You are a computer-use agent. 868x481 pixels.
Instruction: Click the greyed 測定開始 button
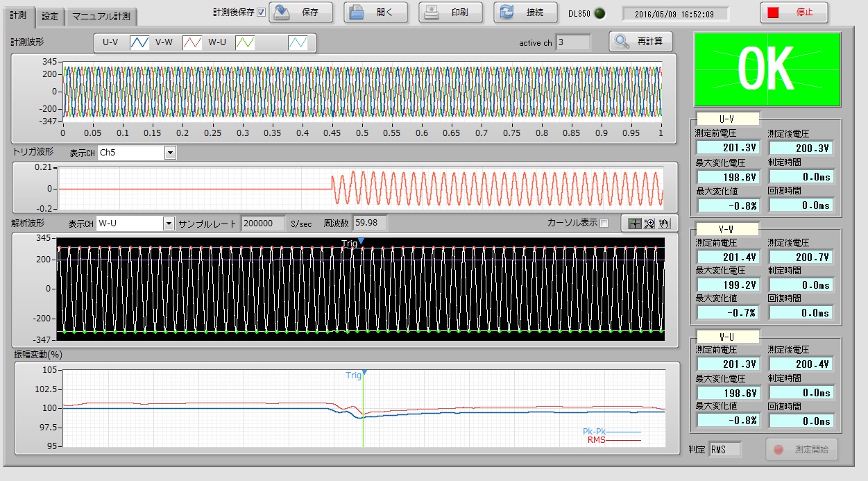click(x=802, y=449)
